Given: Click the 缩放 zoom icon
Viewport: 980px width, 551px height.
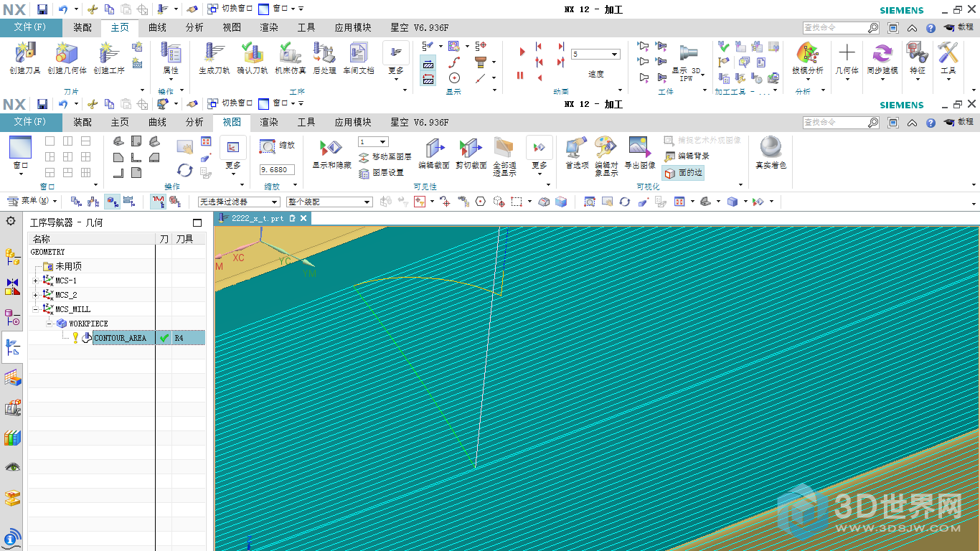Looking at the screenshot, I should (x=268, y=146).
